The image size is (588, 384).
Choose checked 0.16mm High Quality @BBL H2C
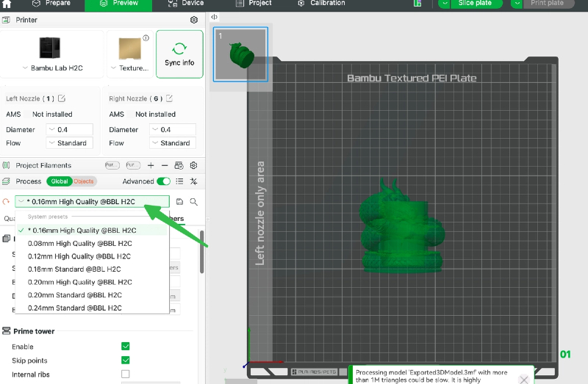click(93, 230)
